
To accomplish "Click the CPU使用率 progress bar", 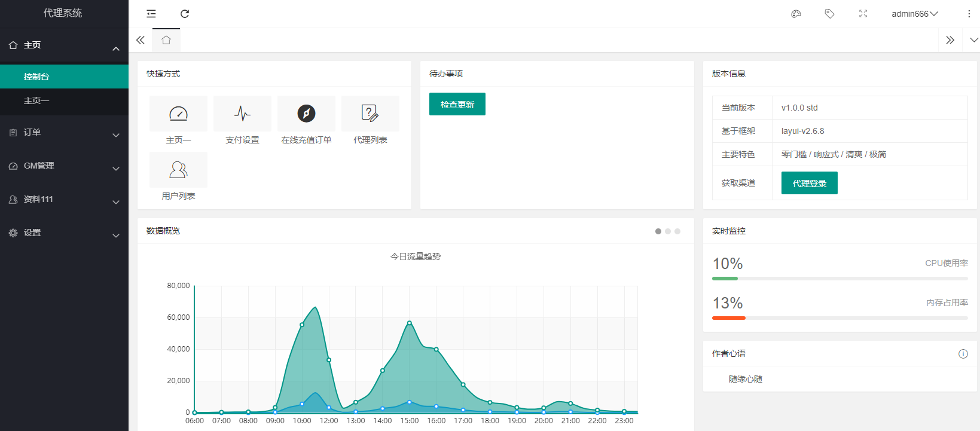I will click(840, 279).
